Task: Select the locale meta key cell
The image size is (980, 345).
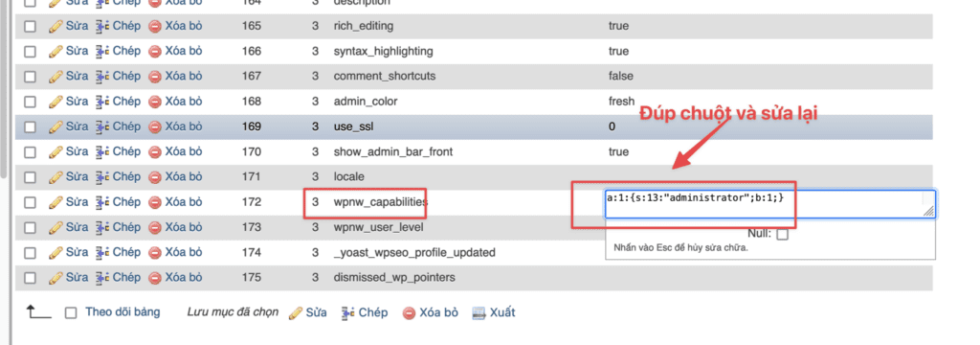Action: [x=348, y=177]
